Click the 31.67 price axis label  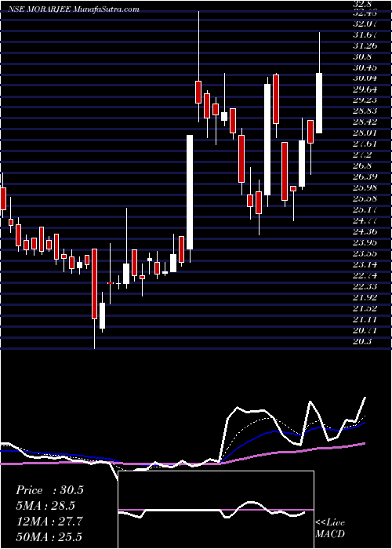tap(365, 35)
